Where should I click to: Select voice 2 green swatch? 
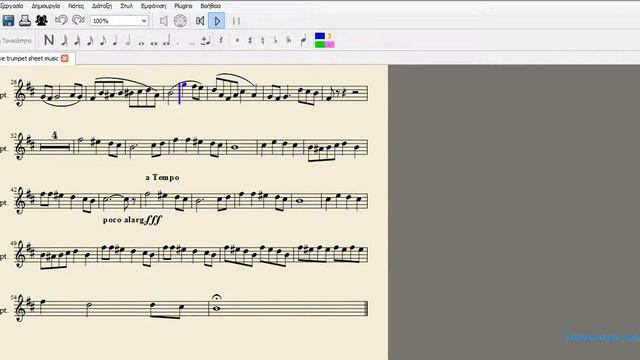tap(320, 44)
